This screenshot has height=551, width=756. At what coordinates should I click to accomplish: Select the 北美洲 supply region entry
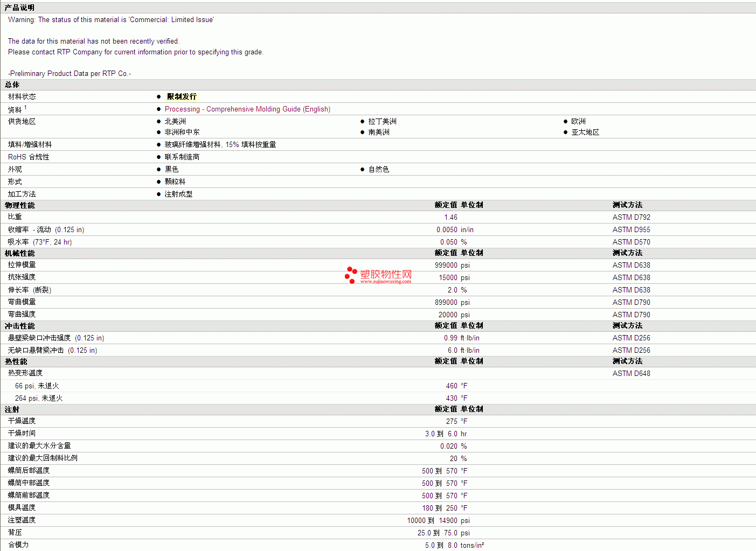tap(175, 121)
